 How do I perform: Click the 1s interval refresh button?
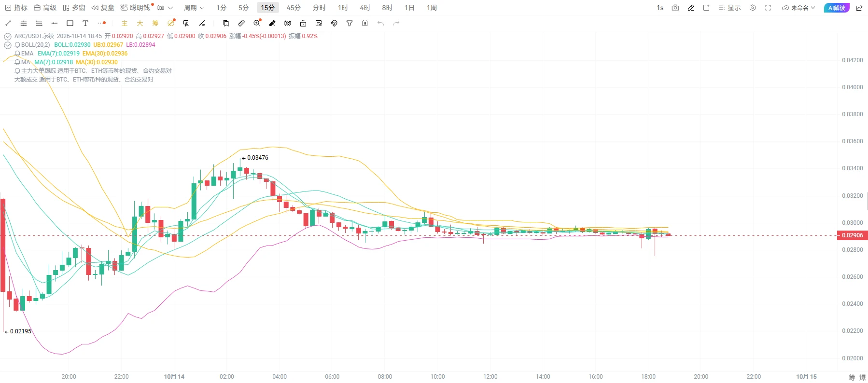click(x=660, y=8)
